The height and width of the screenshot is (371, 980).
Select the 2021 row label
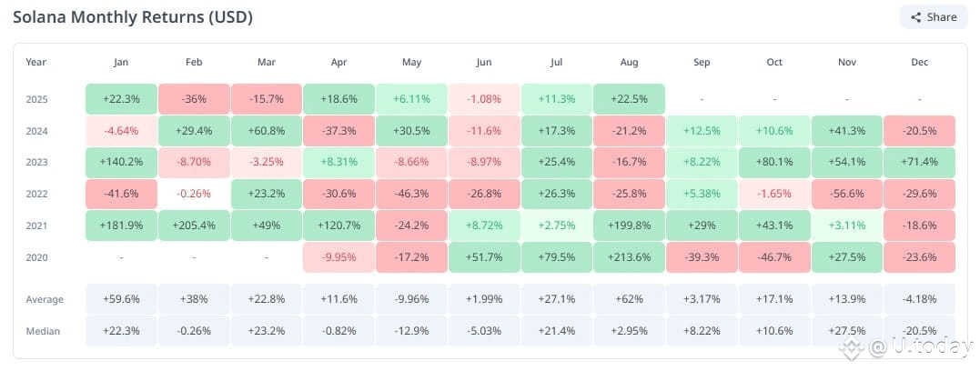(x=36, y=226)
